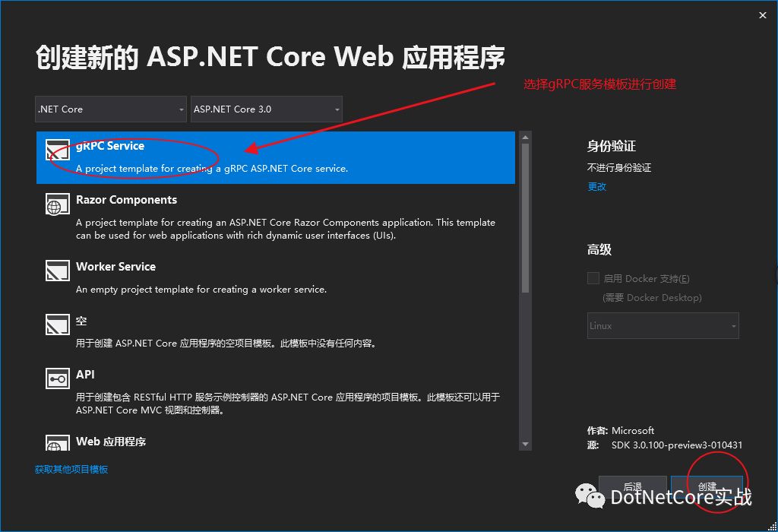Click the 作者: Microsoft text
This screenshot has width=778, height=532.
pyautogui.click(x=621, y=430)
